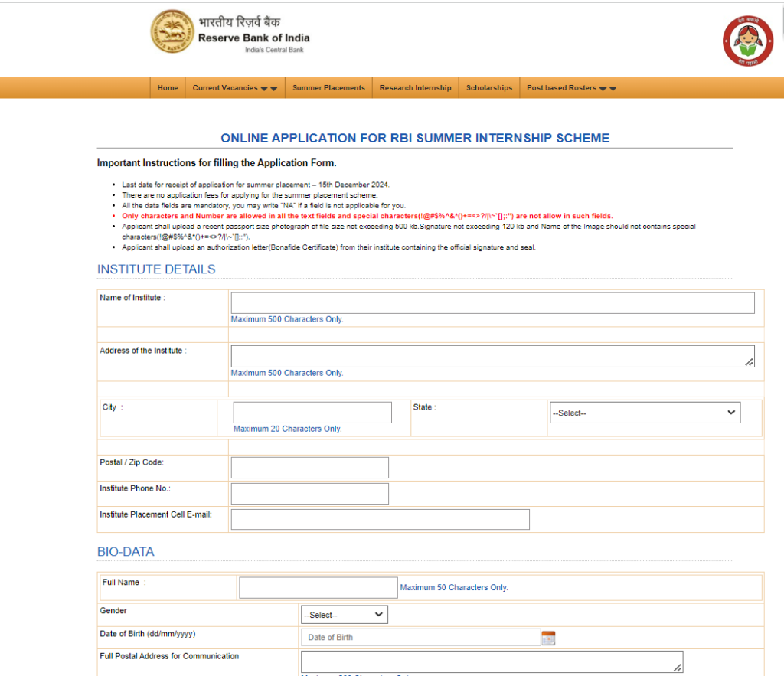Click the Important Instructions heading text
Image resolution: width=784 pixels, height=676 pixels.
point(217,163)
